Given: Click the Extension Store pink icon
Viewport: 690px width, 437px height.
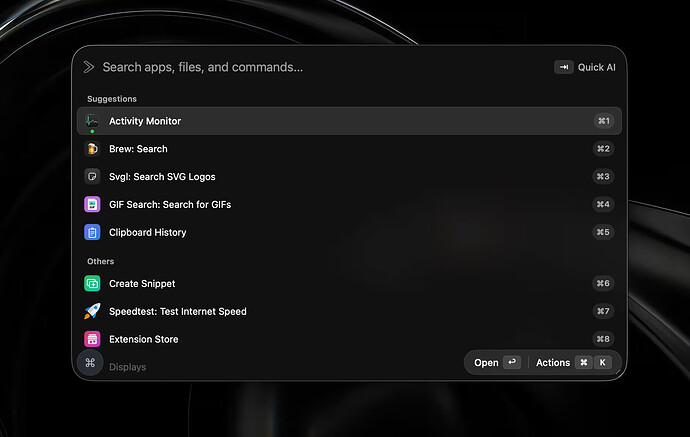Looking at the screenshot, I should coord(92,339).
